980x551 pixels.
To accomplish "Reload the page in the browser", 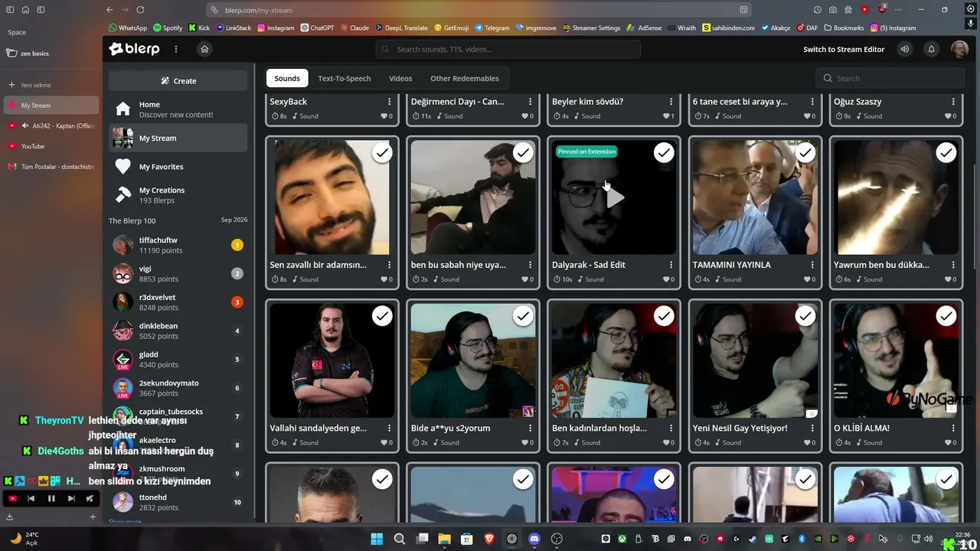I will [140, 10].
